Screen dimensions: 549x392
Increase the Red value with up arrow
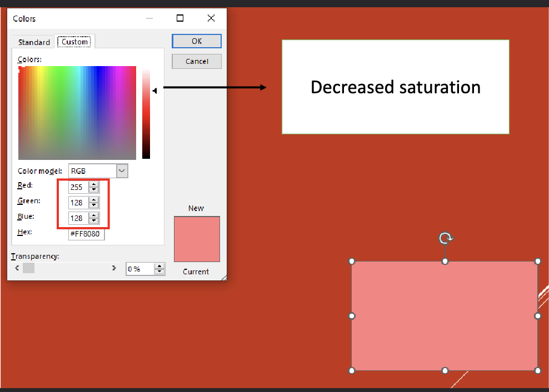(x=93, y=184)
